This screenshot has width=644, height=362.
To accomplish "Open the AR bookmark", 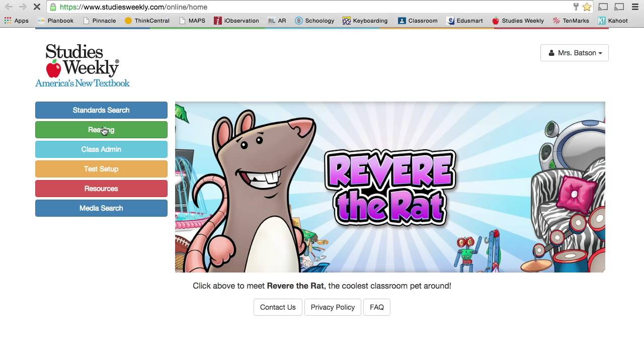I will (x=277, y=21).
